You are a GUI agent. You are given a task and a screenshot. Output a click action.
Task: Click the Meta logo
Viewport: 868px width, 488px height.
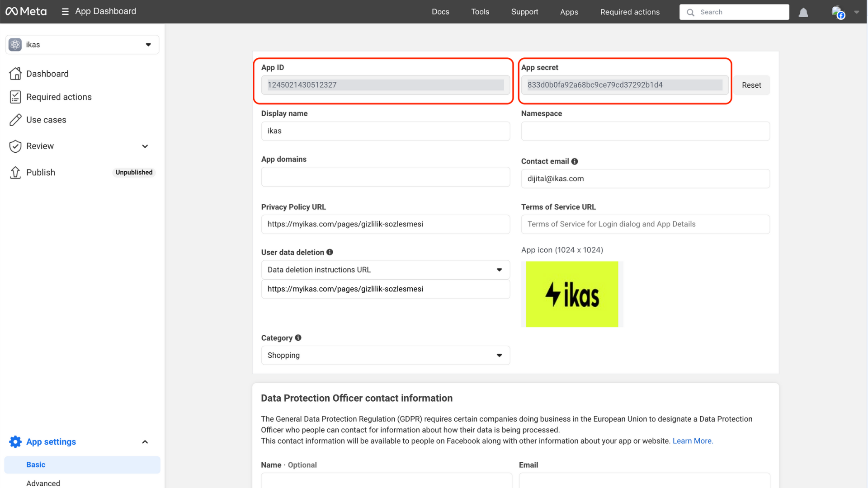pos(26,11)
